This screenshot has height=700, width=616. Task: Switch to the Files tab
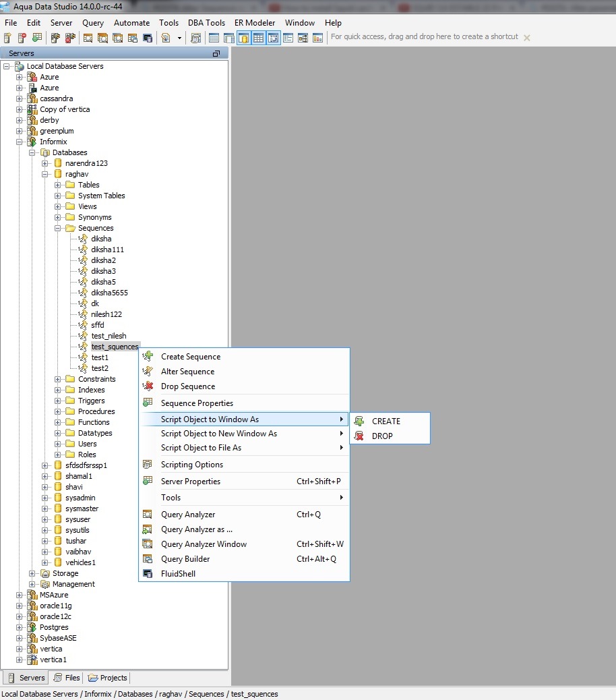67,678
